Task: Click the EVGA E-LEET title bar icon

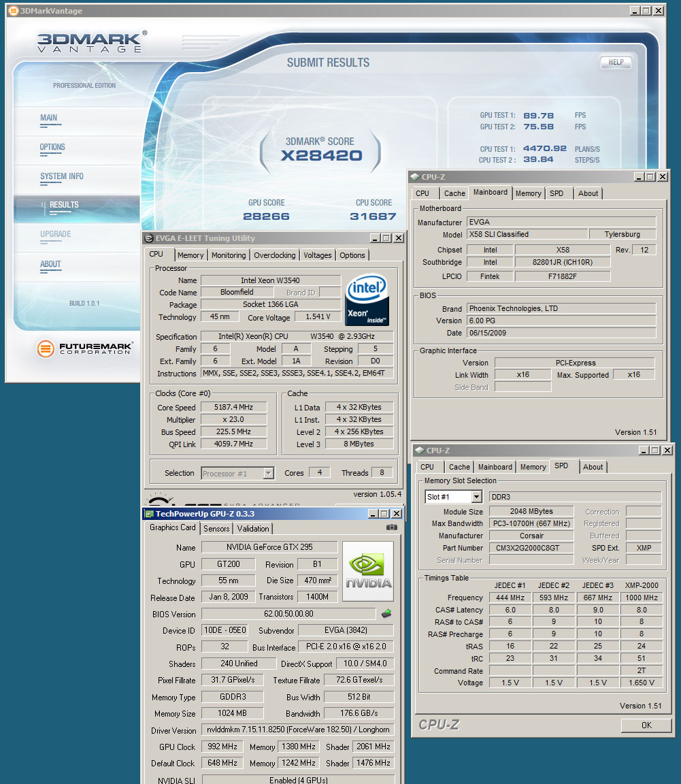Action: coord(148,238)
